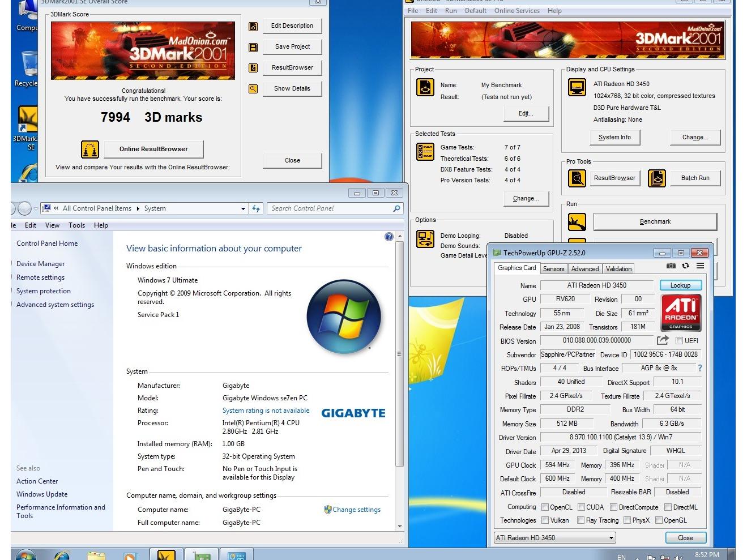The width and height of the screenshot is (747, 560).
Task: Click the Online ResultBrowser button
Action: [153, 149]
